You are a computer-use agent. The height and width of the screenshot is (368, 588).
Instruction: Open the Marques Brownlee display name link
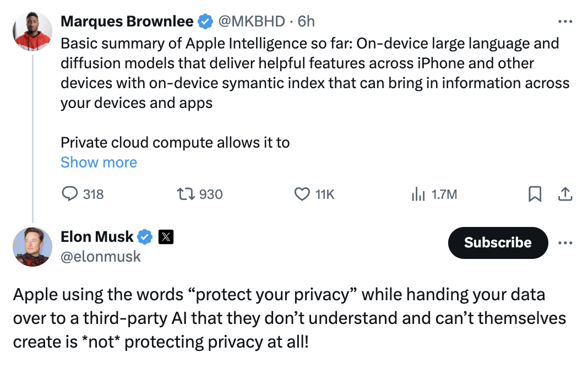point(127,21)
